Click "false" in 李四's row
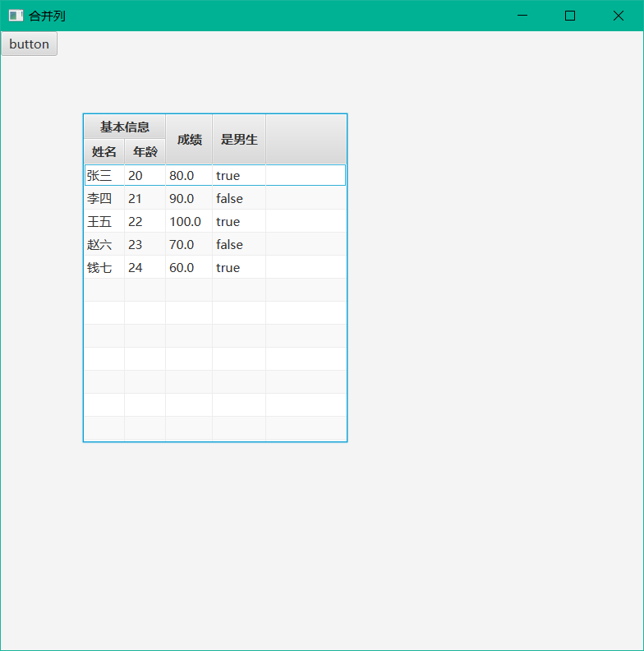Image resolution: width=644 pixels, height=651 pixels. tap(239, 198)
